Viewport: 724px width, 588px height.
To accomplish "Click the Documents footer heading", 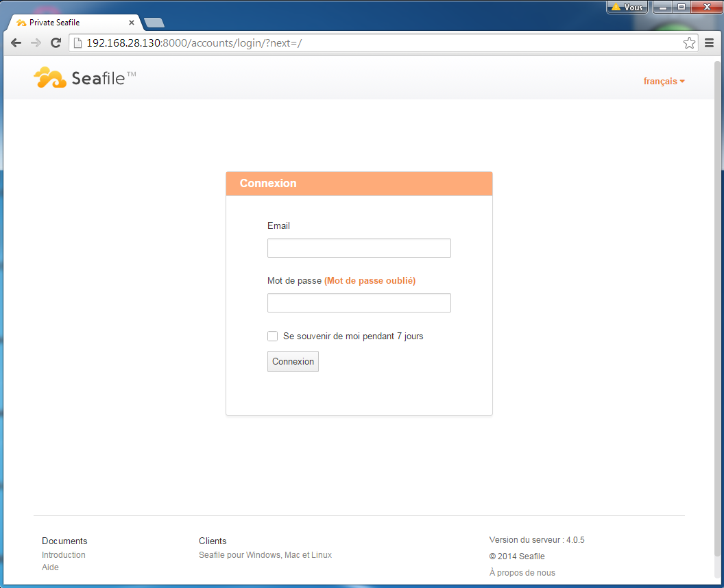I will click(x=64, y=541).
